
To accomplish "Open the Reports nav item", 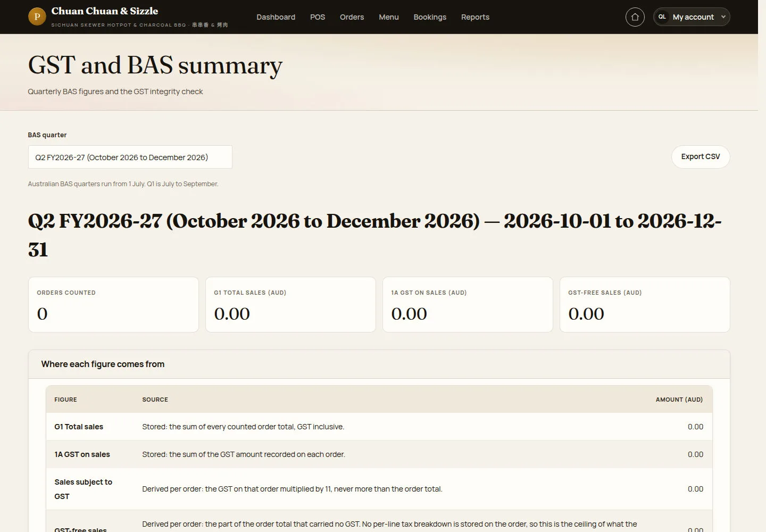I will pyautogui.click(x=475, y=17).
